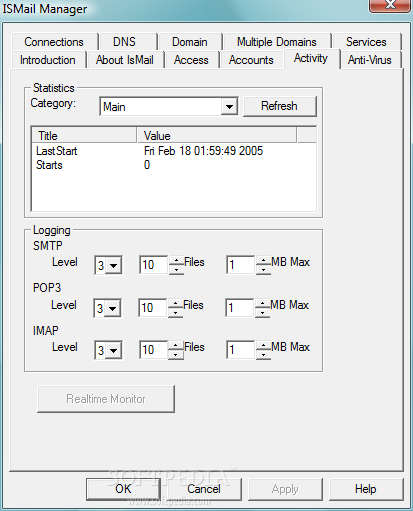Viewport: 413px width, 511px height.
Task: Close the ISMail Manager window
Action: click(x=390, y=5)
